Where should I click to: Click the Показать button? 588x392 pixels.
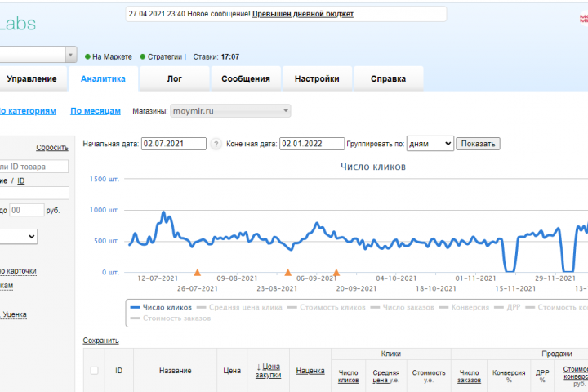click(x=478, y=144)
